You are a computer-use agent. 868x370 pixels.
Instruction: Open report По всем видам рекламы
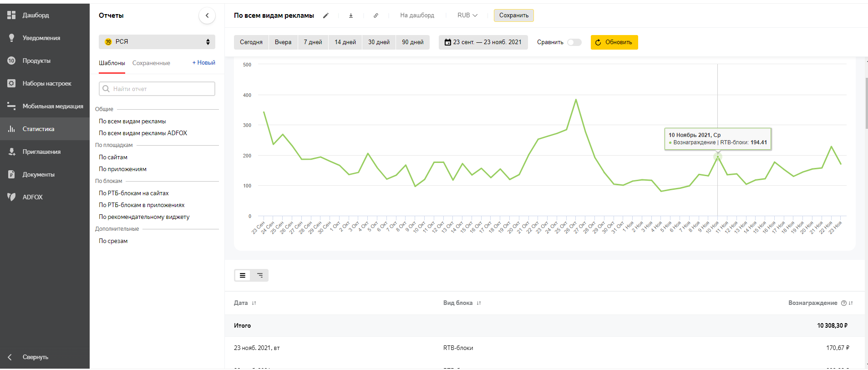132,122
